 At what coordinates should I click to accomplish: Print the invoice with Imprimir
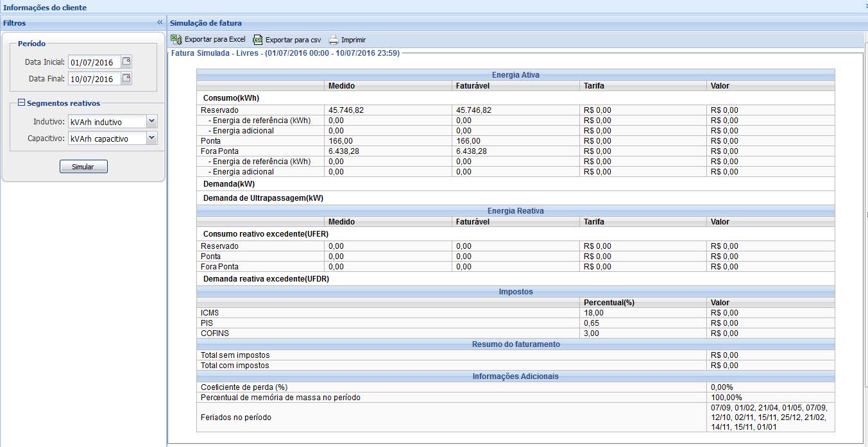pos(347,40)
